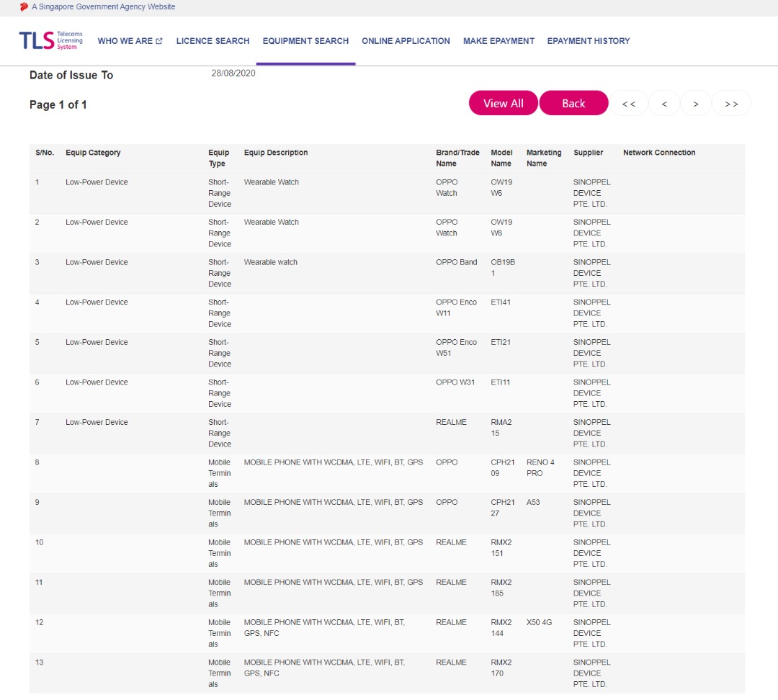Jump to last page with >> button

(x=731, y=104)
